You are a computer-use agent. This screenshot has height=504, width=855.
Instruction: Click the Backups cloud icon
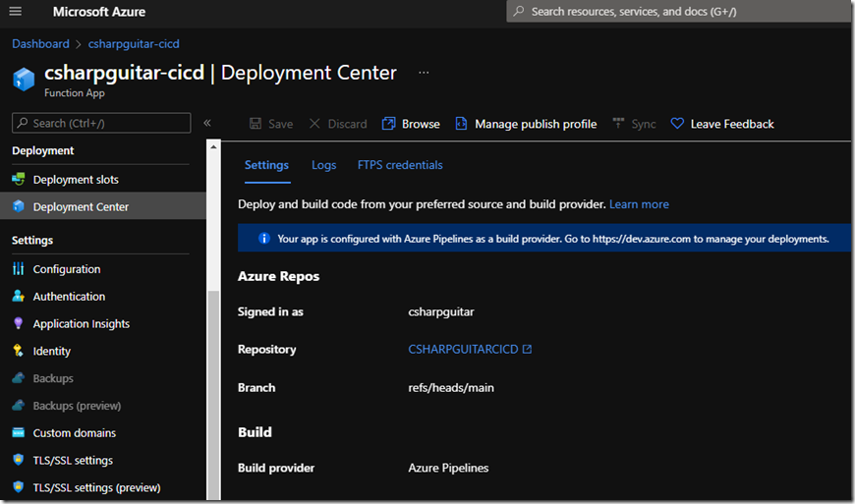(19, 377)
